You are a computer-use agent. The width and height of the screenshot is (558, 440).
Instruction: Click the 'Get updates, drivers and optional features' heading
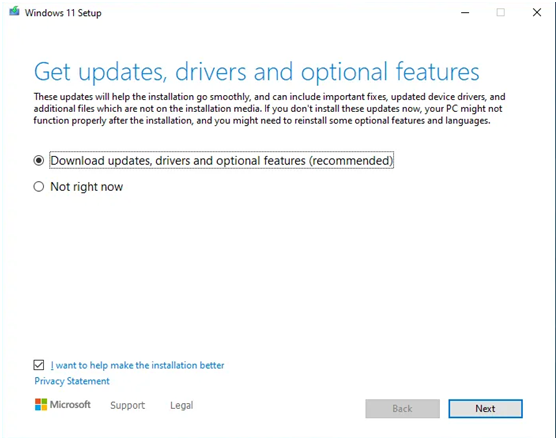[x=257, y=72]
